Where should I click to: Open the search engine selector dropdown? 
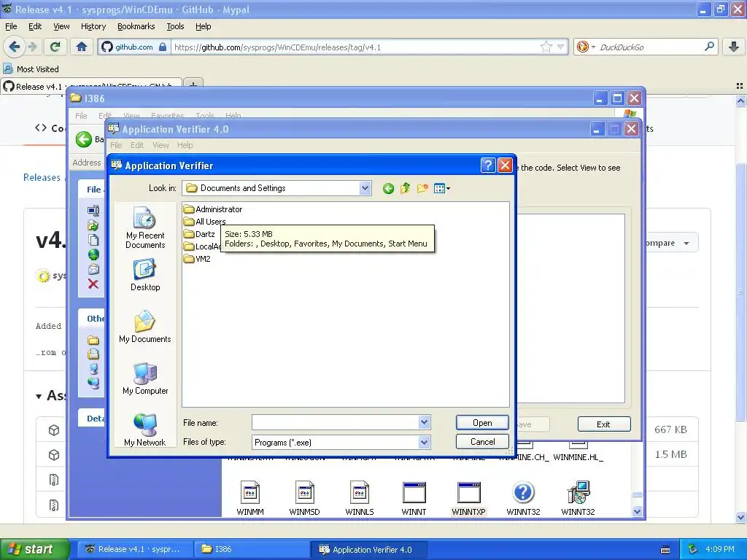(x=586, y=47)
